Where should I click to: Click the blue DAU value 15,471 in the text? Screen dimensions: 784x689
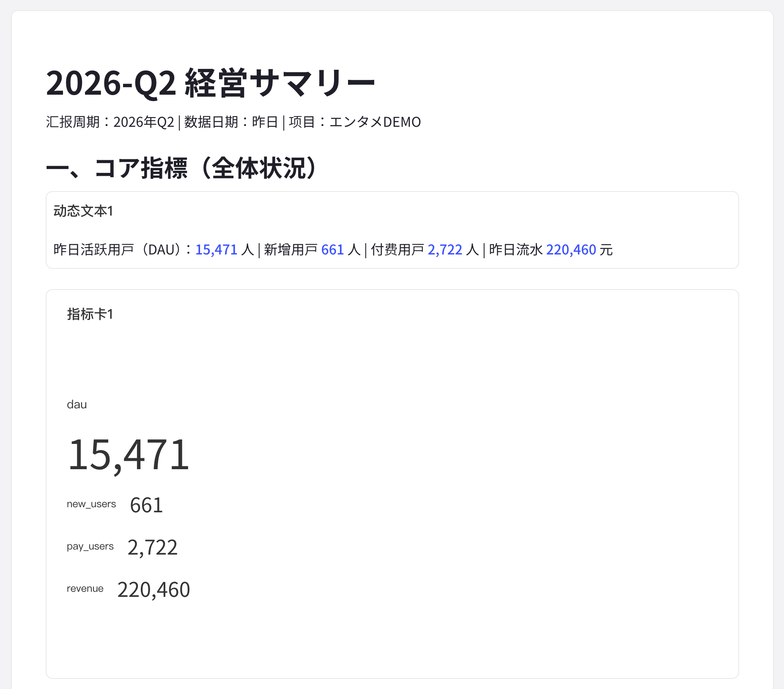(x=216, y=250)
